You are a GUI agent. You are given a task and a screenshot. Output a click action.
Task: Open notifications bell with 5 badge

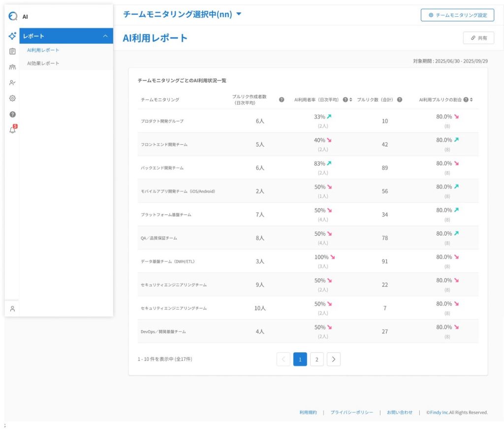pos(13,129)
